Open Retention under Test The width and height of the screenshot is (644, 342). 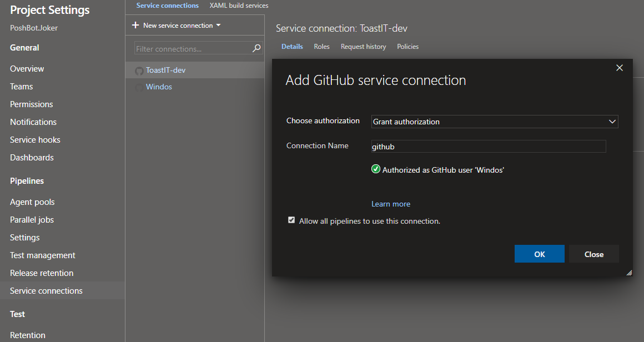pyautogui.click(x=28, y=335)
